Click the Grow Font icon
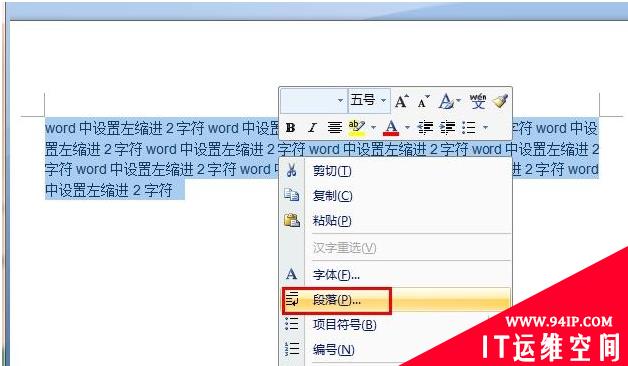 [x=402, y=102]
